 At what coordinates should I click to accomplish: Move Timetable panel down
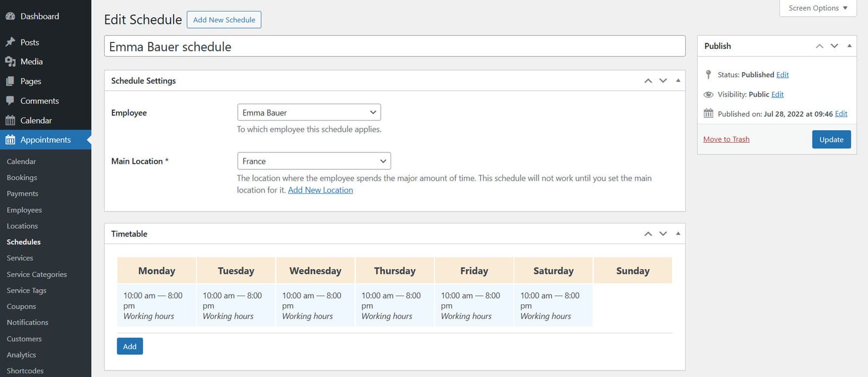click(x=663, y=234)
